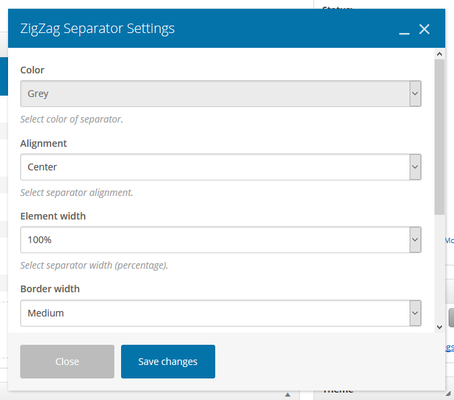Click the resize grip at bottom-right corner
Image resolution: width=454 pixels, height=400 pixels.
[x=448, y=394]
